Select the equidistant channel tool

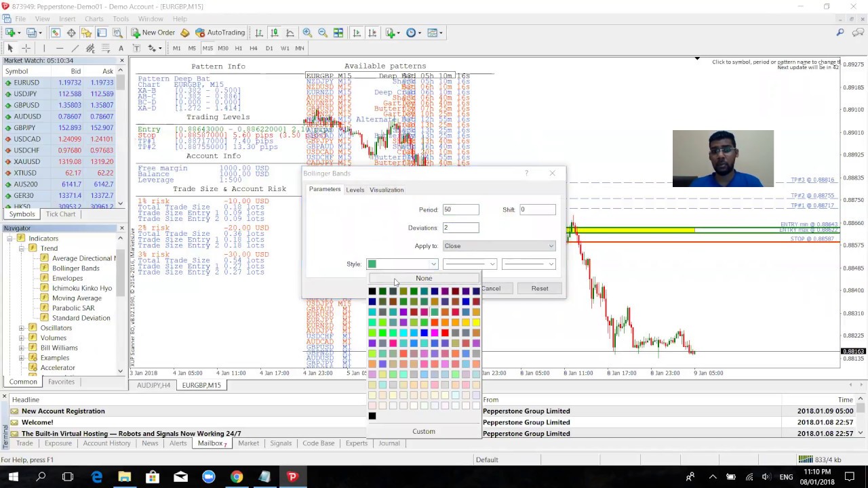(x=90, y=48)
